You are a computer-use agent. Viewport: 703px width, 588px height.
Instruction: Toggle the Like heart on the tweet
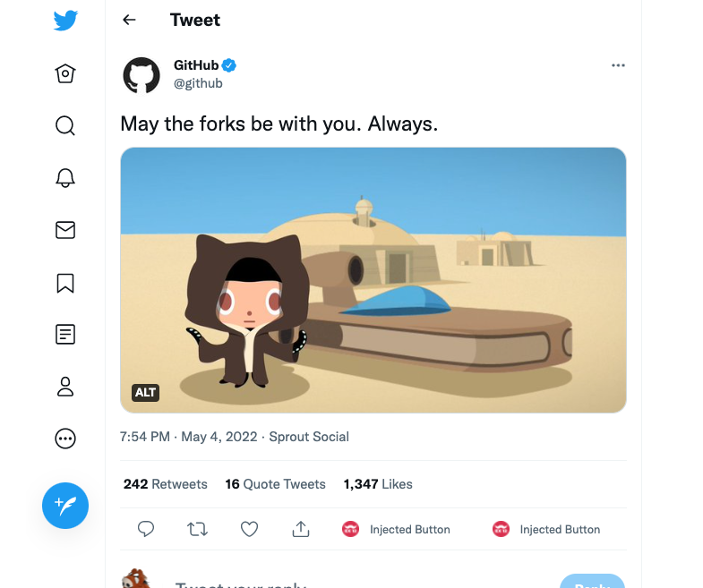[249, 529]
